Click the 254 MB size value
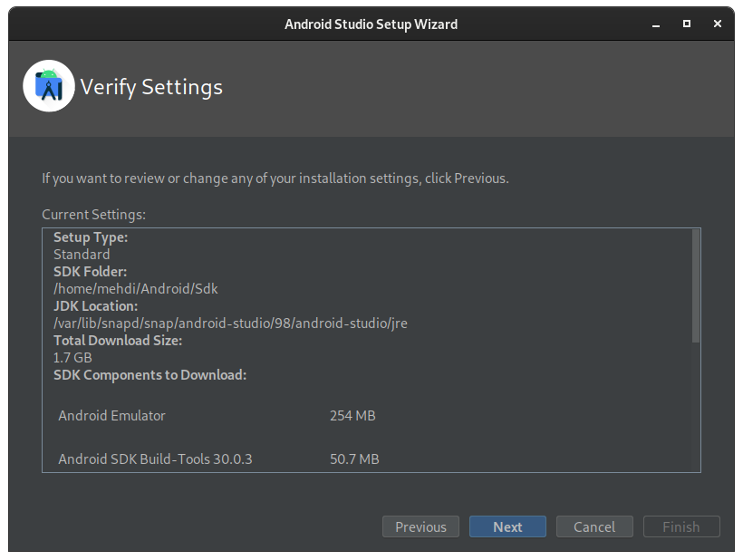This screenshot has height=560, width=743. [x=352, y=416]
